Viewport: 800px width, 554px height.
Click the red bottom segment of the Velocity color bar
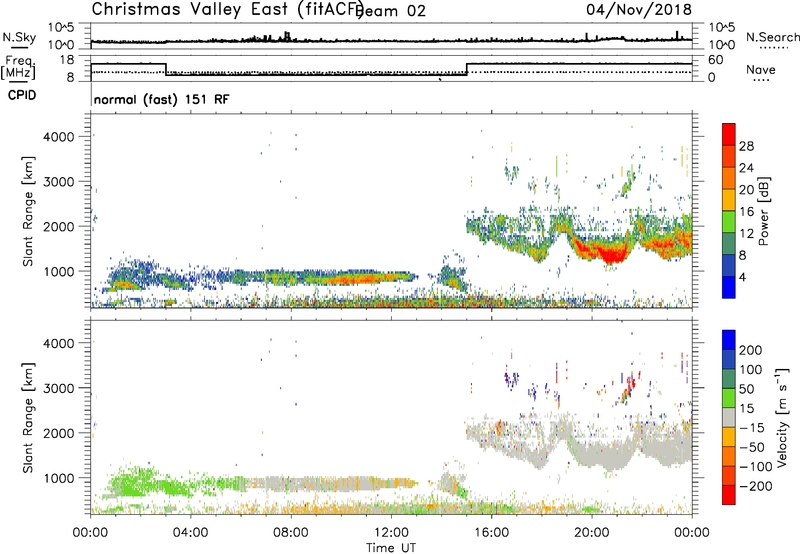729,495
